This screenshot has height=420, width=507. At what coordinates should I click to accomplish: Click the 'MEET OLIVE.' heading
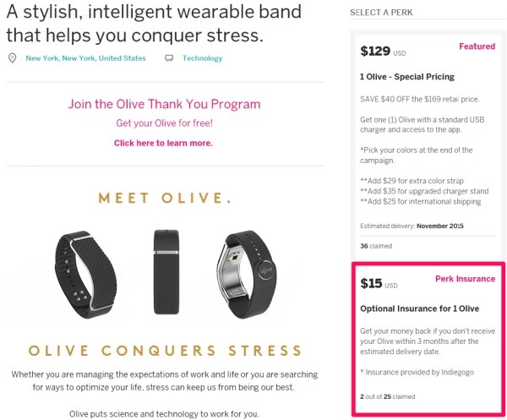[164, 199]
